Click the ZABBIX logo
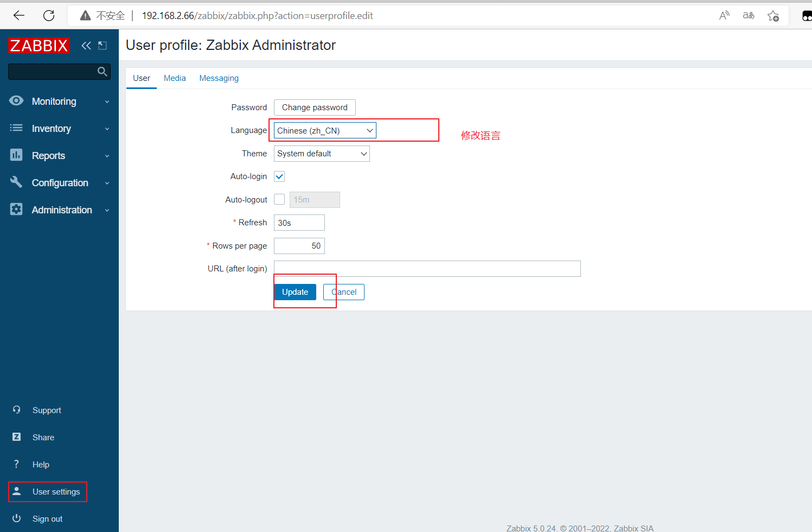 coord(39,46)
